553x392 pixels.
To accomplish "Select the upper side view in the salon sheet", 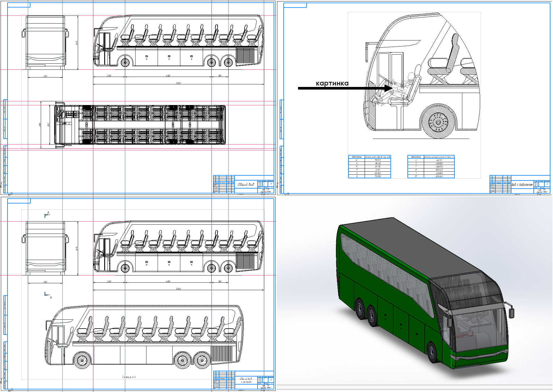I will (178, 247).
